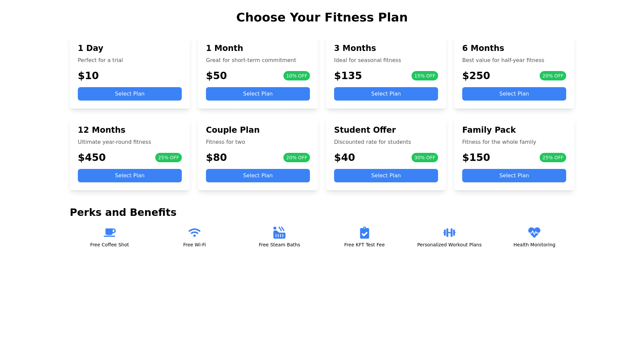The image size is (644, 362).
Task: Select the Couple Plan
Action: coord(258,176)
